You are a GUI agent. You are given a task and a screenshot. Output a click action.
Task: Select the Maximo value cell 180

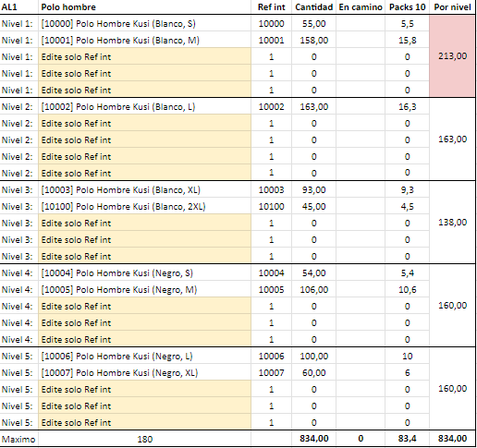tap(144, 439)
